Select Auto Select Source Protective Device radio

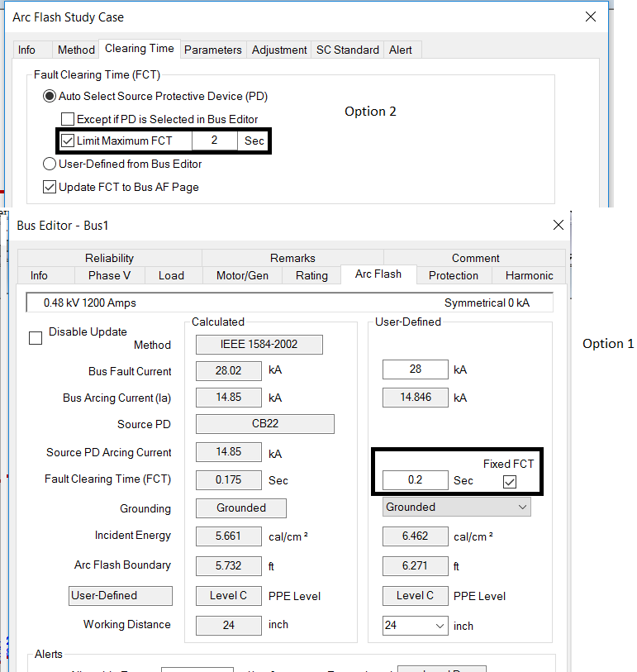[x=50, y=97]
